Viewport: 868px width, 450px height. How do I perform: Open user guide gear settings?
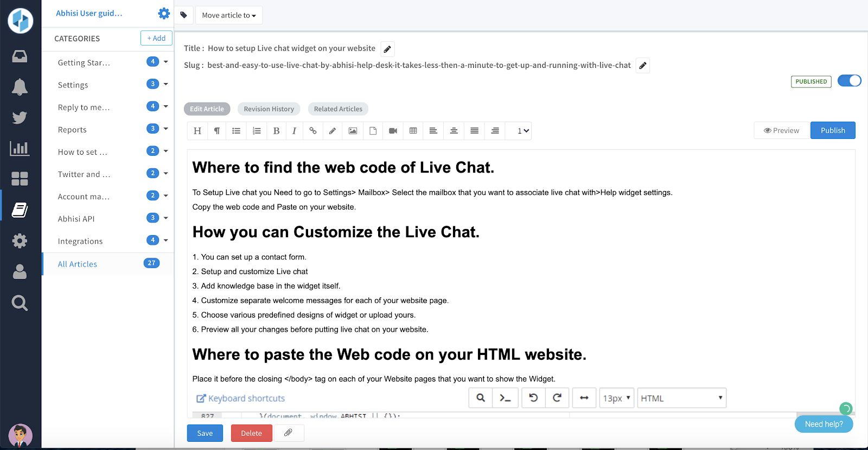coord(164,13)
